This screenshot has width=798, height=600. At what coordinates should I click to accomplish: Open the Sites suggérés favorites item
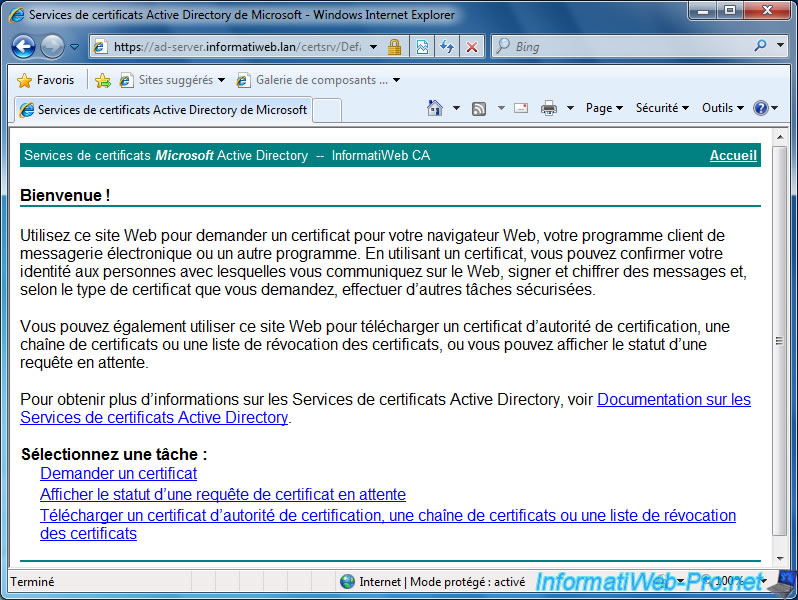click(172, 80)
